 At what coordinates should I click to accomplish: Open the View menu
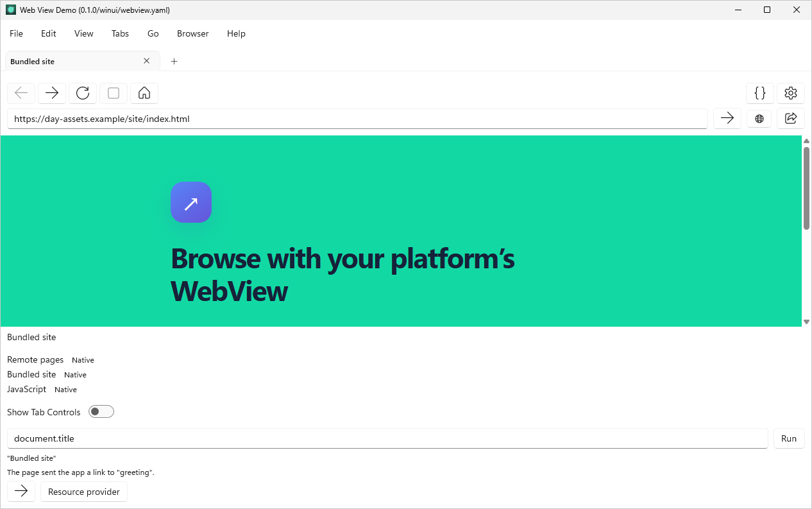coord(84,33)
